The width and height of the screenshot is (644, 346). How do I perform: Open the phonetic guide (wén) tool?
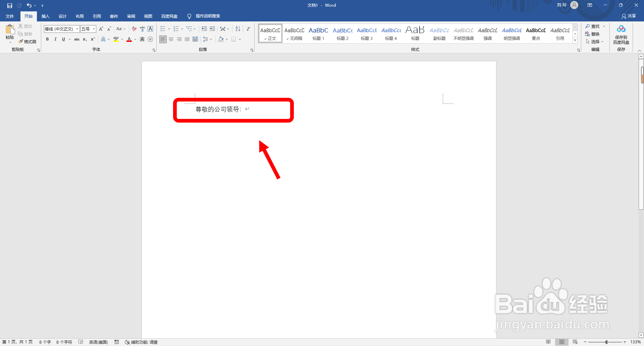click(x=142, y=29)
